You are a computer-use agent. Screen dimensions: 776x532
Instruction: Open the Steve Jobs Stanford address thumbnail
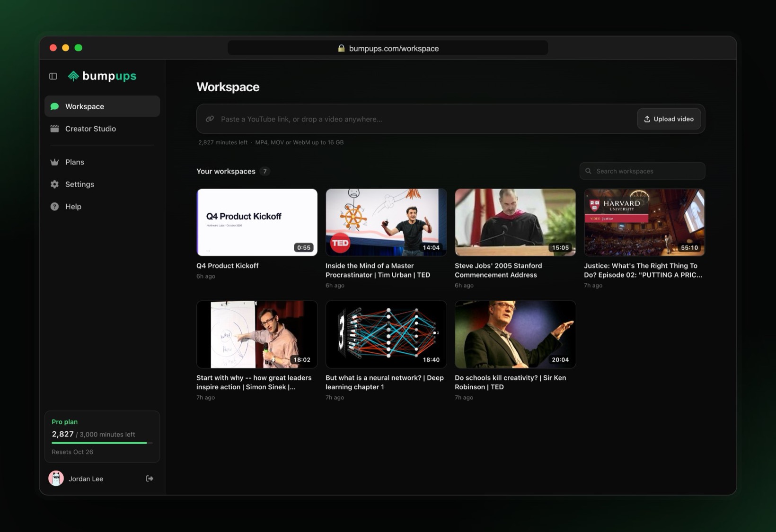[515, 222]
